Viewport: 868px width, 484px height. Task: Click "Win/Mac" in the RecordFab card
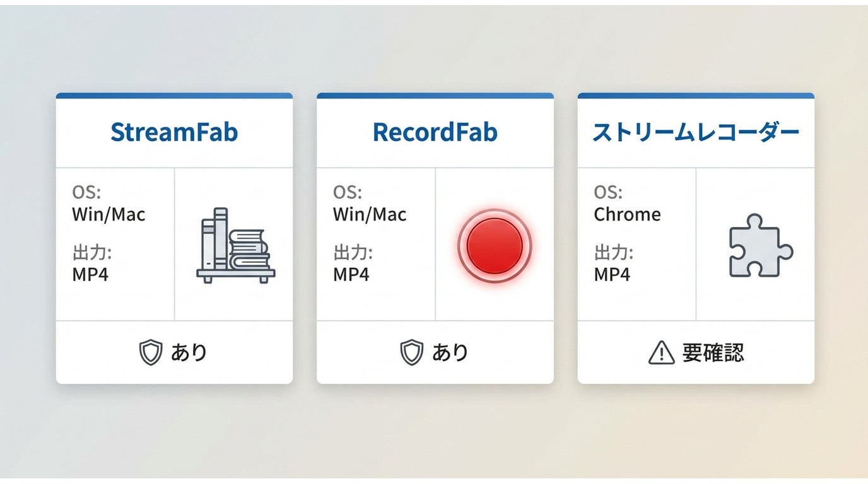[370, 214]
